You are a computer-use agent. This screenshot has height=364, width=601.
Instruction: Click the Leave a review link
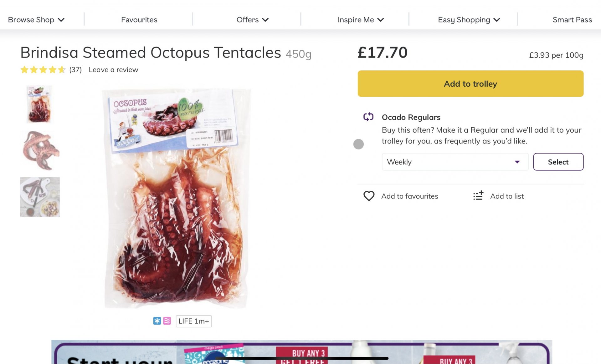[113, 70]
